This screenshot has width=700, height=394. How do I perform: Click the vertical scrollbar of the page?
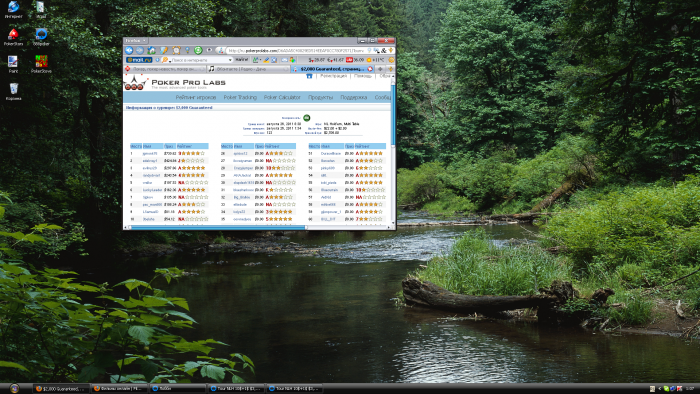[393, 115]
